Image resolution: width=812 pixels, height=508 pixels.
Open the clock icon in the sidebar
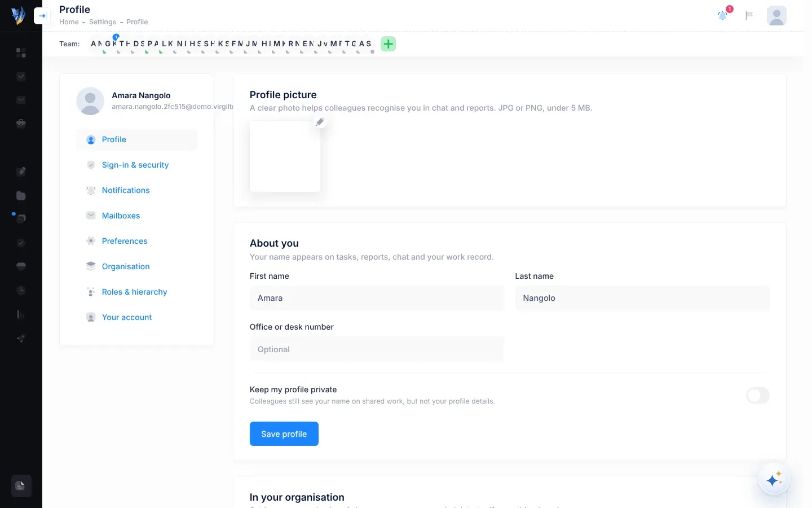(21, 290)
